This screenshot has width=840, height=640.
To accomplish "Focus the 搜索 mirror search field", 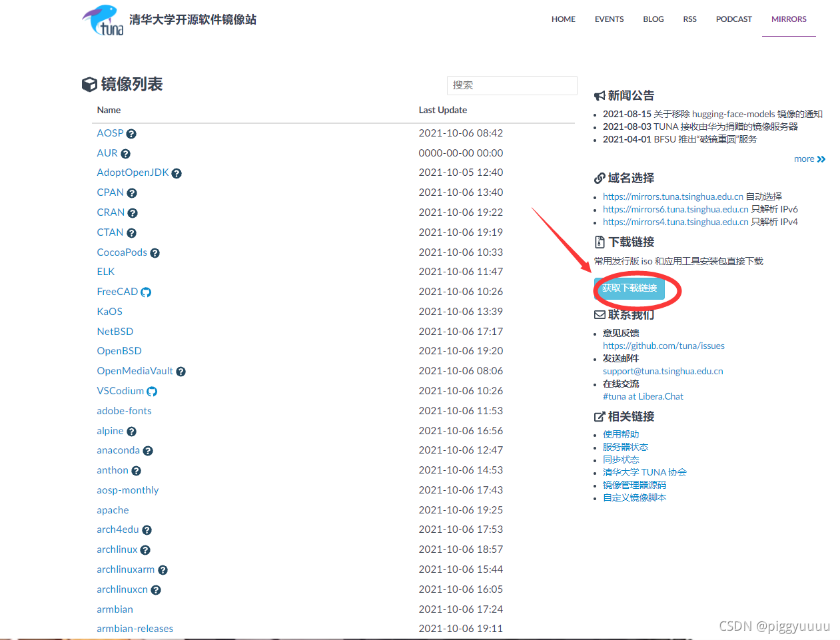I will pos(512,85).
